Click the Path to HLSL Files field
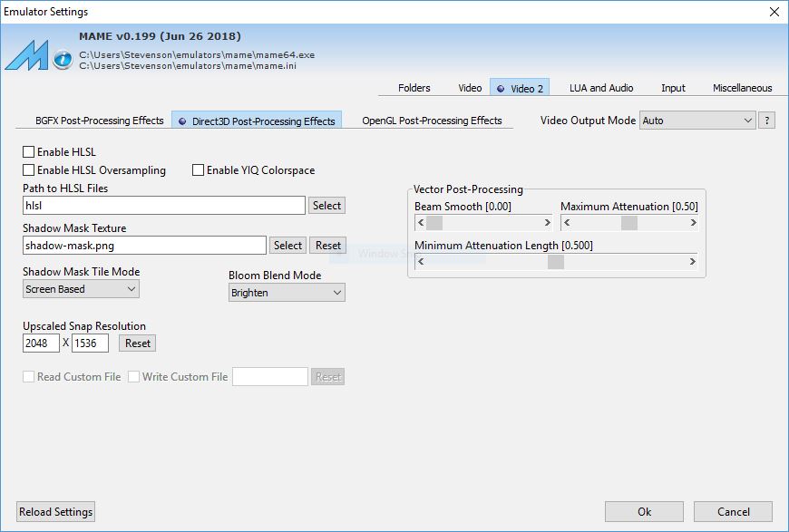The height and width of the screenshot is (532, 789). pos(164,205)
